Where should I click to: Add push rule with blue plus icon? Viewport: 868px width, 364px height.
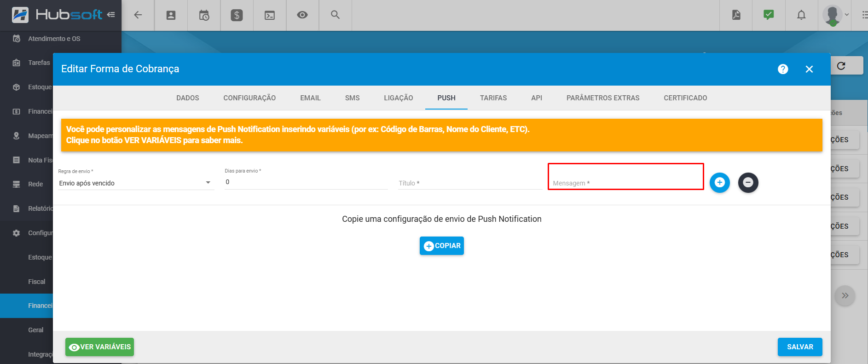point(720,183)
